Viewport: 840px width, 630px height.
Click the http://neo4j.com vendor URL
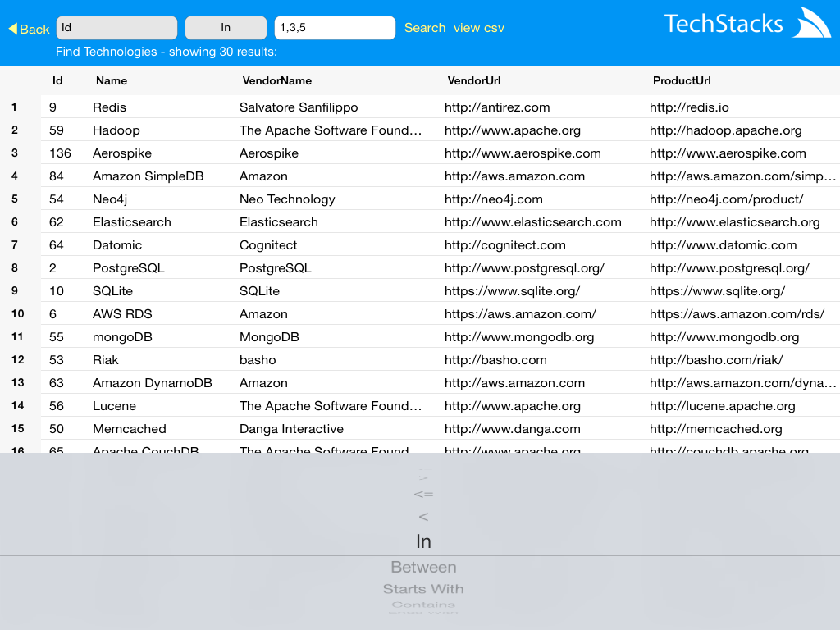477,199
